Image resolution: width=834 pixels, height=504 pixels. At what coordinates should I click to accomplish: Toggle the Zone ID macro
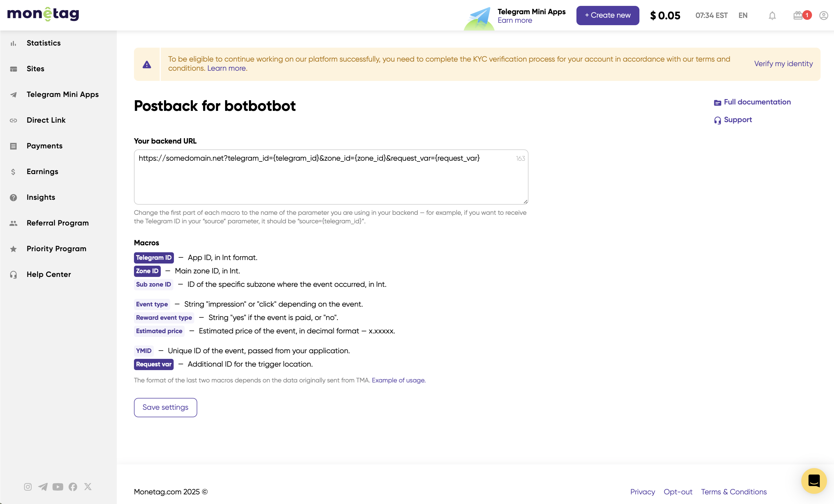pyautogui.click(x=147, y=271)
